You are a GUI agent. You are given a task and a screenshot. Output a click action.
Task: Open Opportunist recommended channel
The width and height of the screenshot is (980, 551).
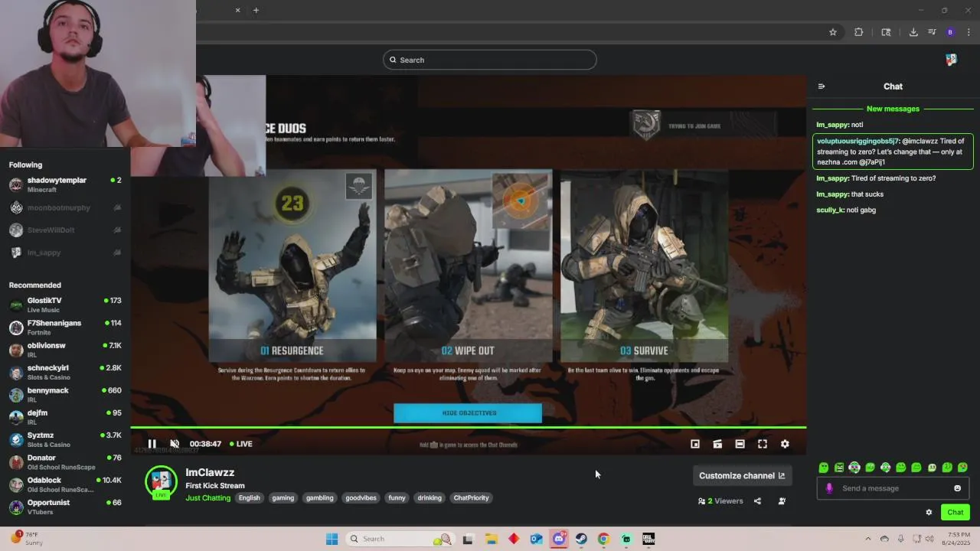(x=65, y=507)
